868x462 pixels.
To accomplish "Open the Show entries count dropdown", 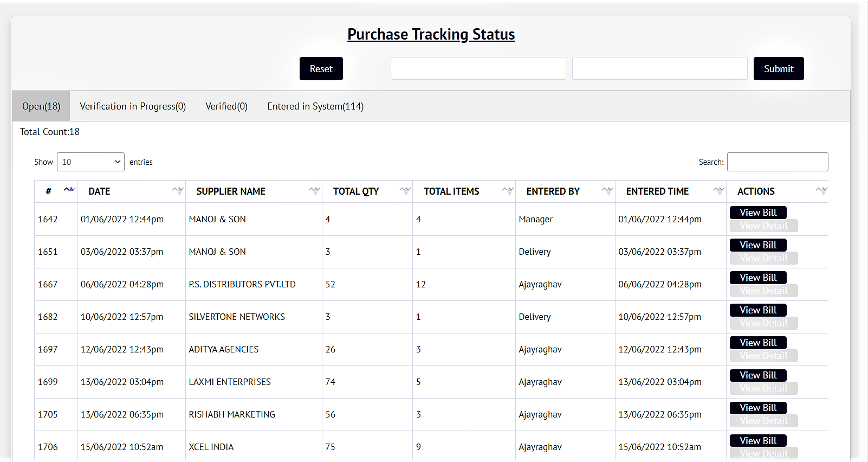I will (x=90, y=162).
